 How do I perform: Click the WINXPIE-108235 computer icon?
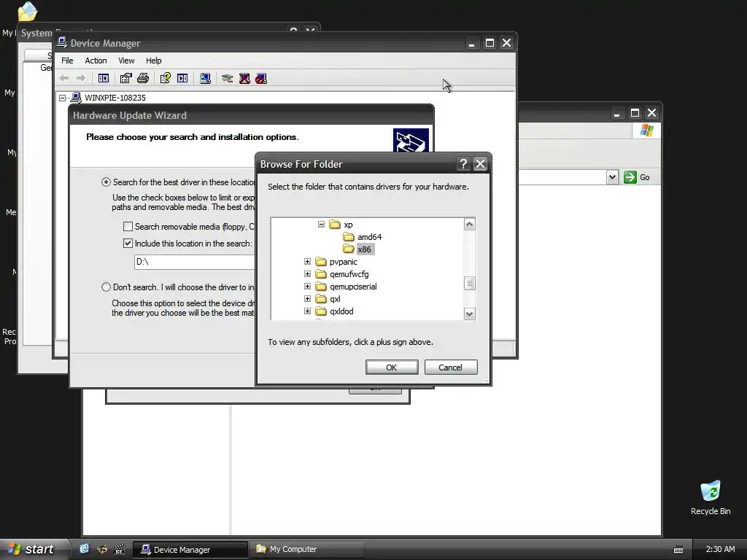(x=76, y=98)
